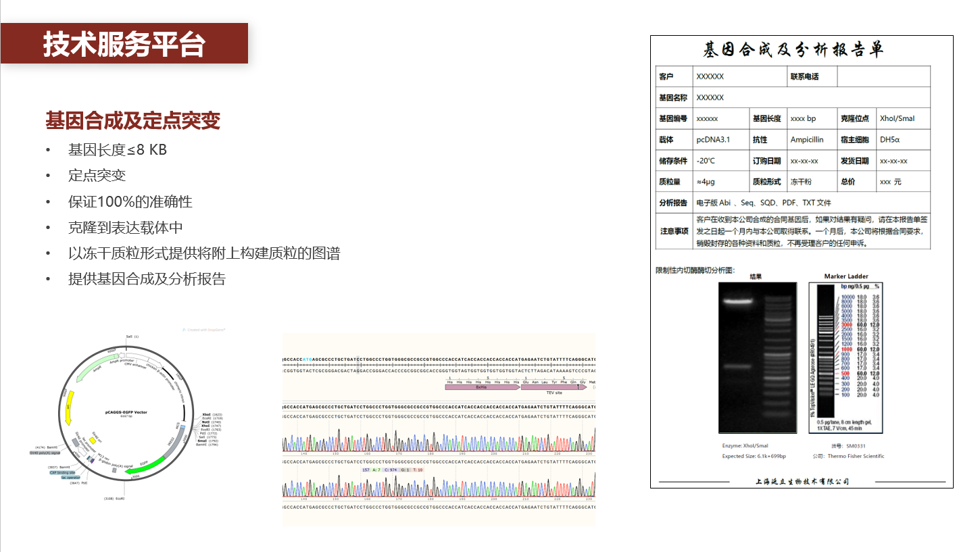Click the 基因长度≤8 KB bullet item
Image resolution: width=980 pixels, height=552 pixels.
coord(117,150)
